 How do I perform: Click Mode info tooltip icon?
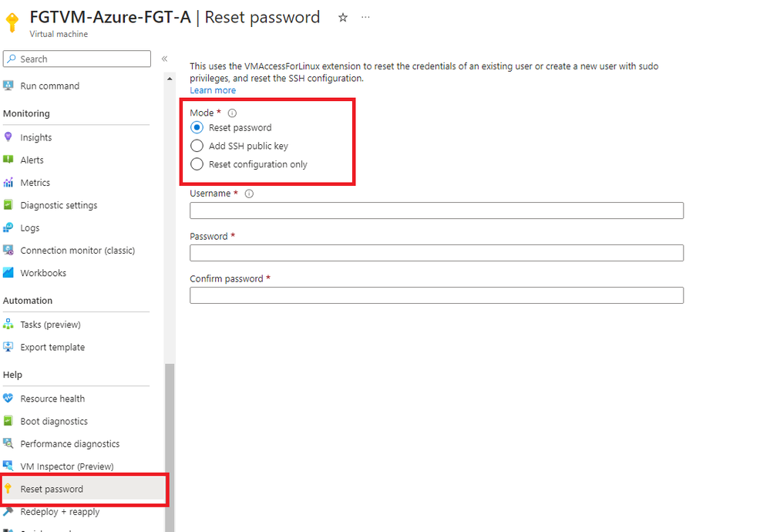[232, 113]
